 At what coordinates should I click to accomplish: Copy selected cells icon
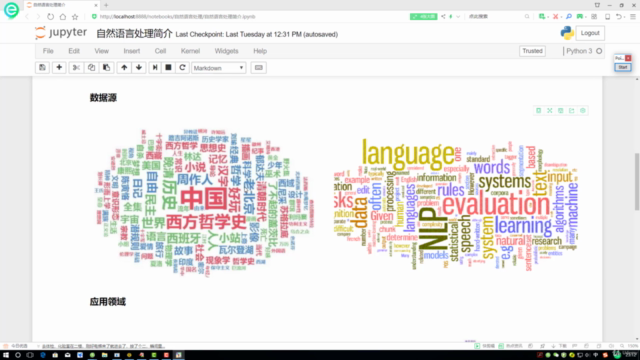coord(91,68)
